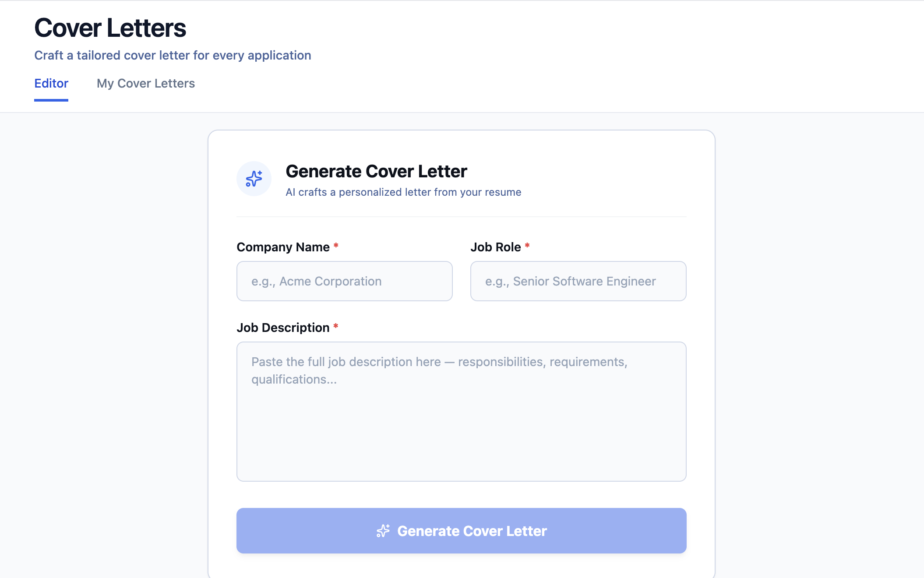Screen dimensions: 924x578
Task: Click the Job Role field label
Action: 496,247
